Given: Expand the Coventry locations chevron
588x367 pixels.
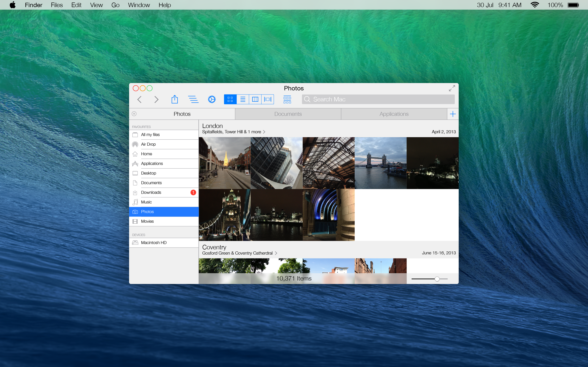Looking at the screenshot, I should click(276, 253).
